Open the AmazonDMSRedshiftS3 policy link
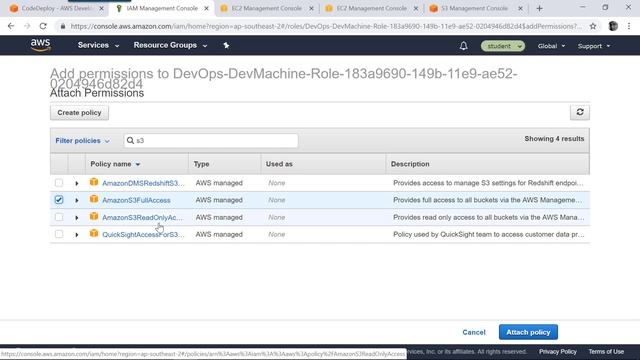640x360 pixels. [x=143, y=183]
